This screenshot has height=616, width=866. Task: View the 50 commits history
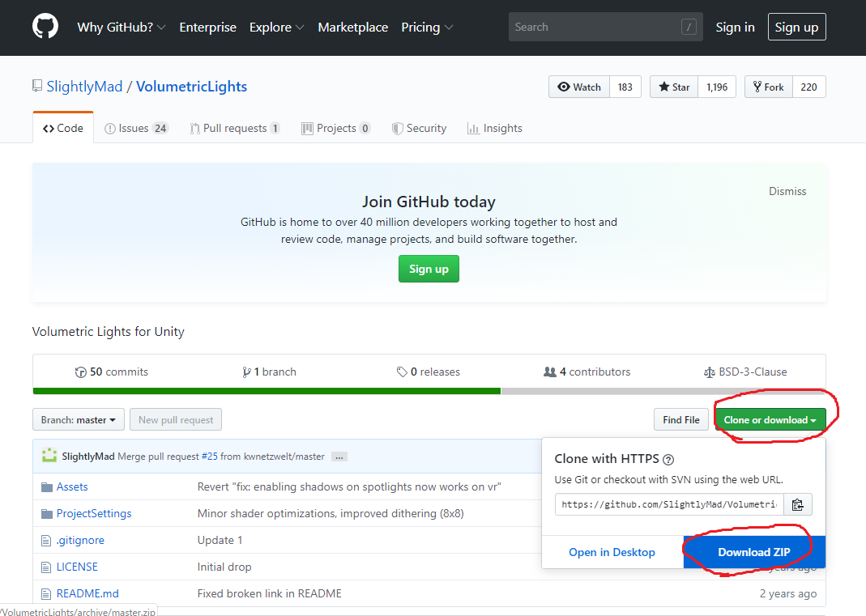[x=112, y=372]
